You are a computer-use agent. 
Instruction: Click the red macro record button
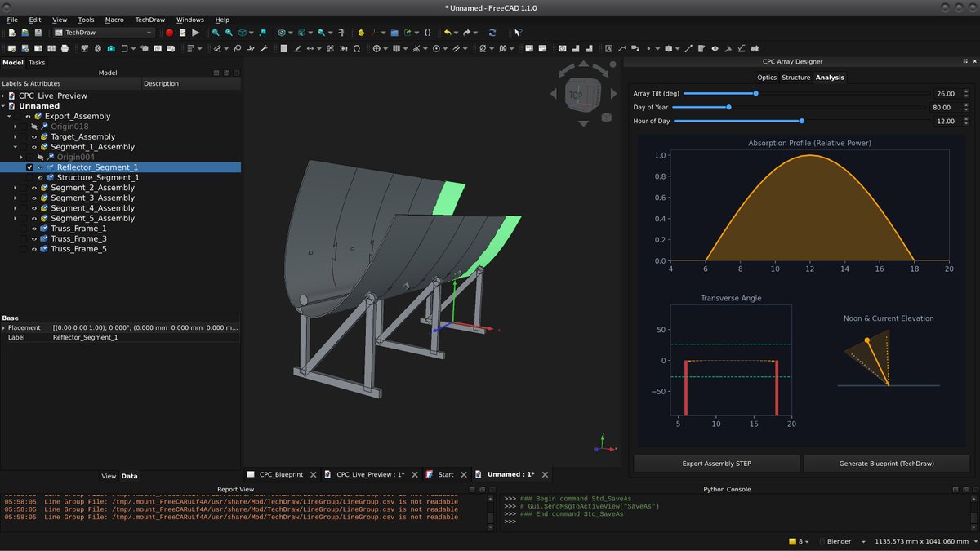[x=169, y=33]
